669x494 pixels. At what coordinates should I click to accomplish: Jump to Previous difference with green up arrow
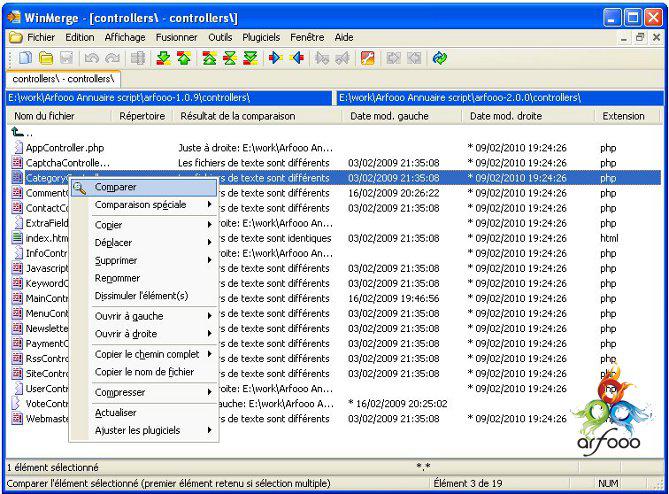184,58
